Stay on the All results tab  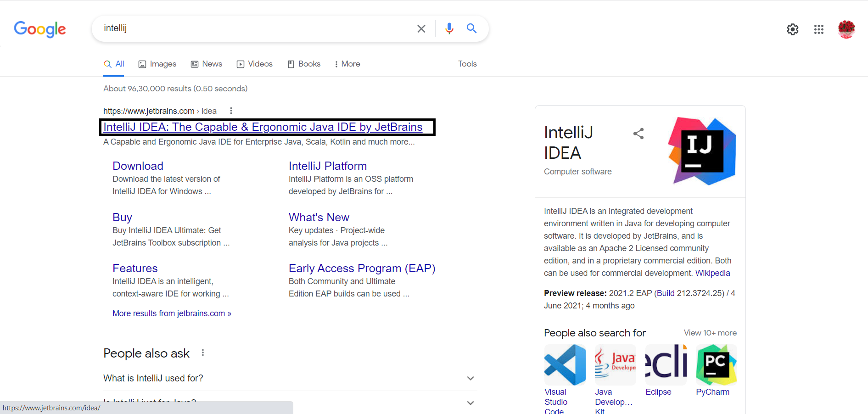click(114, 64)
